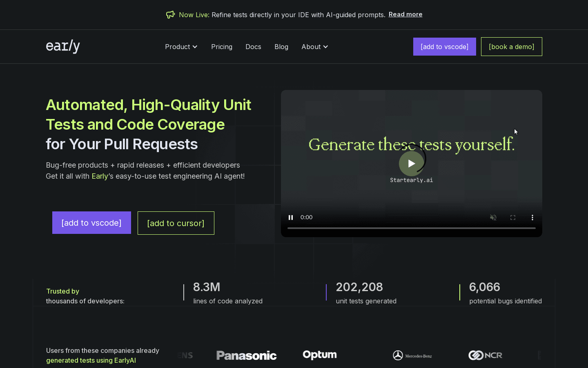
Task: Open the video more options menu
Action: point(532,218)
